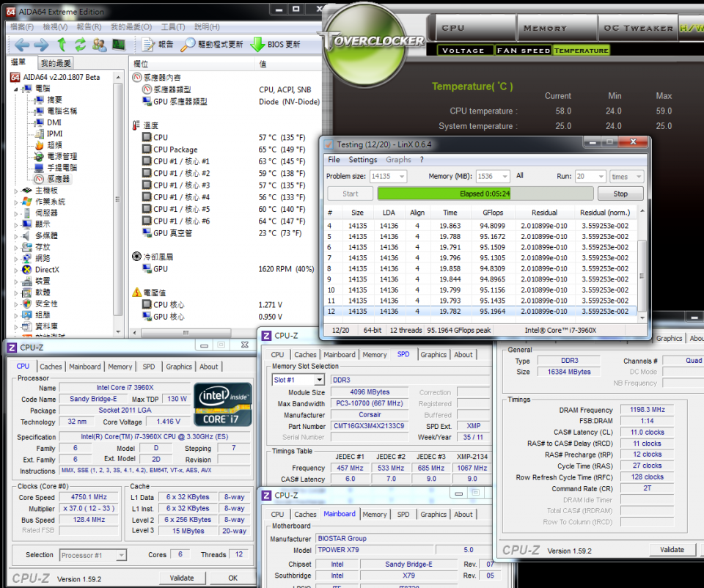Open the Memory (MiB) dropdown in LinX
704x588 pixels.
tap(504, 177)
